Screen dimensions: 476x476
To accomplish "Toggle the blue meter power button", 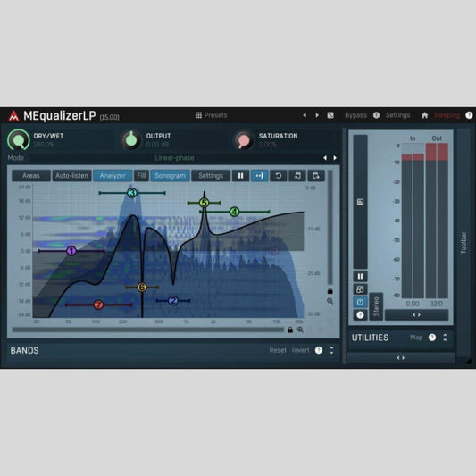I will tap(360, 302).
